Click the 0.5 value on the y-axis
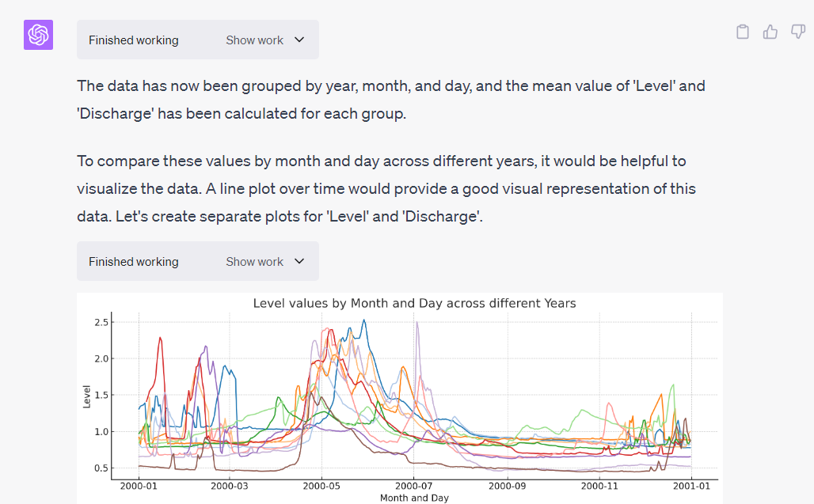The height and width of the screenshot is (504, 814). (x=101, y=468)
